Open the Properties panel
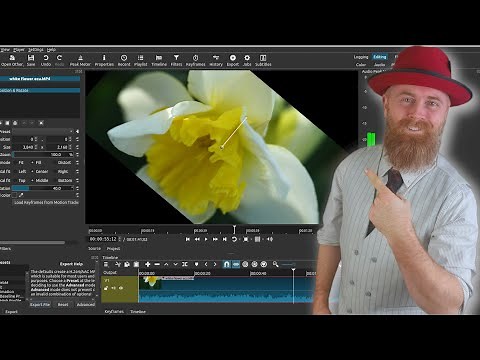The width and height of the screenshot is (480, 360). coord(104,60)
